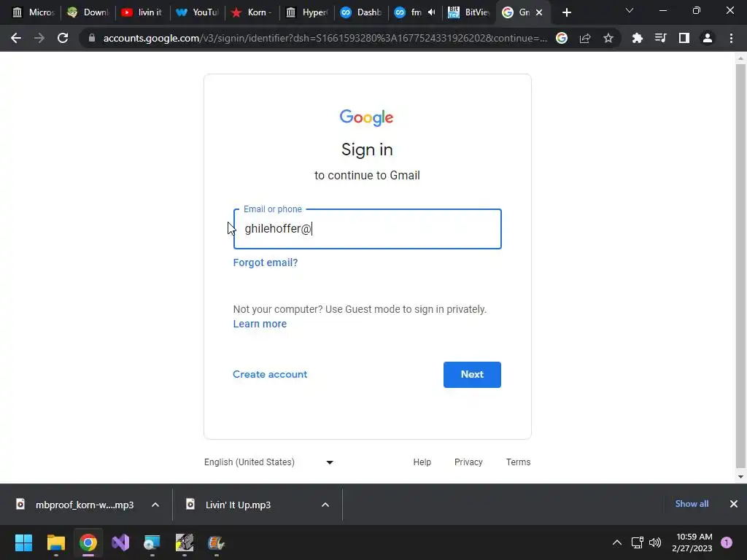
Task: Close the downloads bar
Action: 734,504
